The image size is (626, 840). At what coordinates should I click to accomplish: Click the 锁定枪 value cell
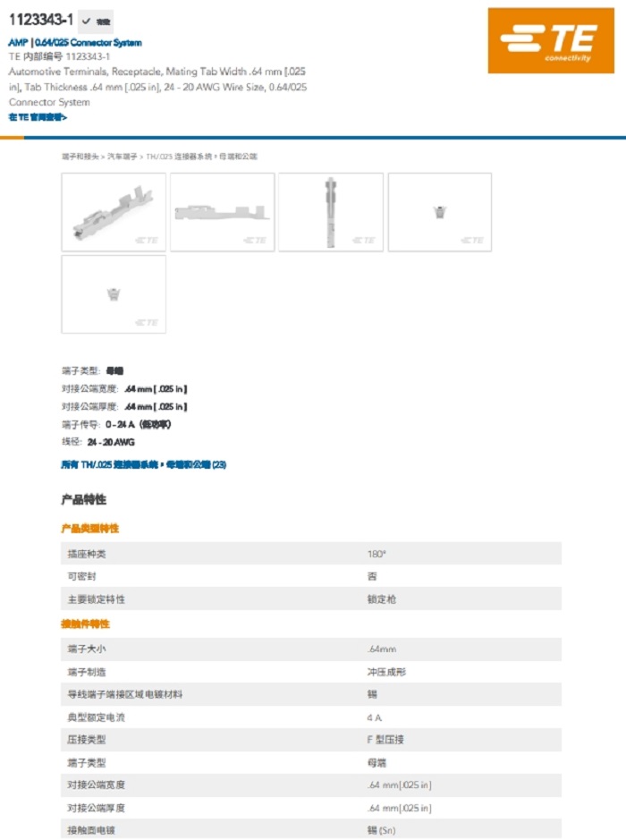click(382, 599)
